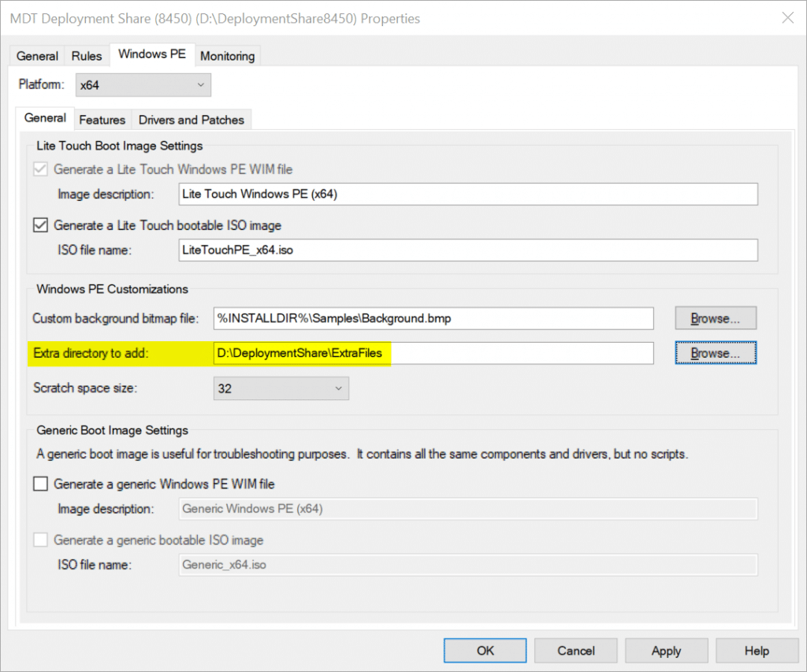Image resolution: width=807 pixels, height=672 pixels.
Task: Expand the Scratch space size dropdown
Action: click(x=281, y=388)
